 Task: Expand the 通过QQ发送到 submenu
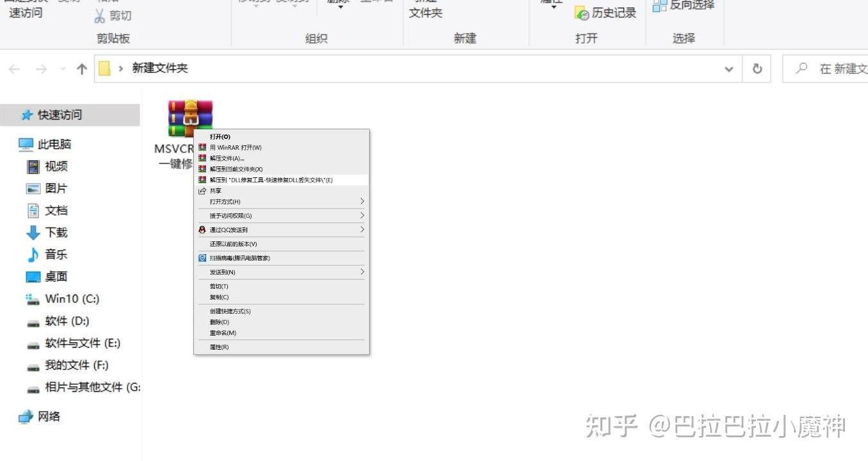point(282,230)
